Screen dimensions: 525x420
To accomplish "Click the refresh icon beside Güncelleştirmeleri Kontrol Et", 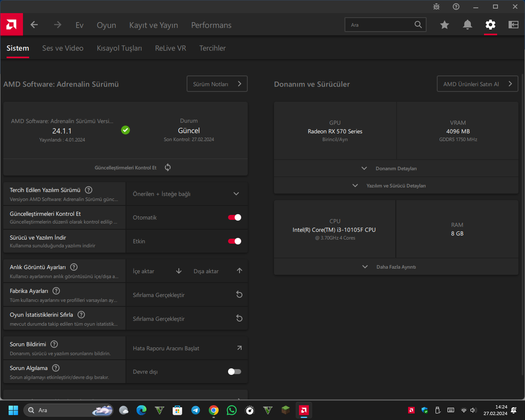I will [168, 167].
